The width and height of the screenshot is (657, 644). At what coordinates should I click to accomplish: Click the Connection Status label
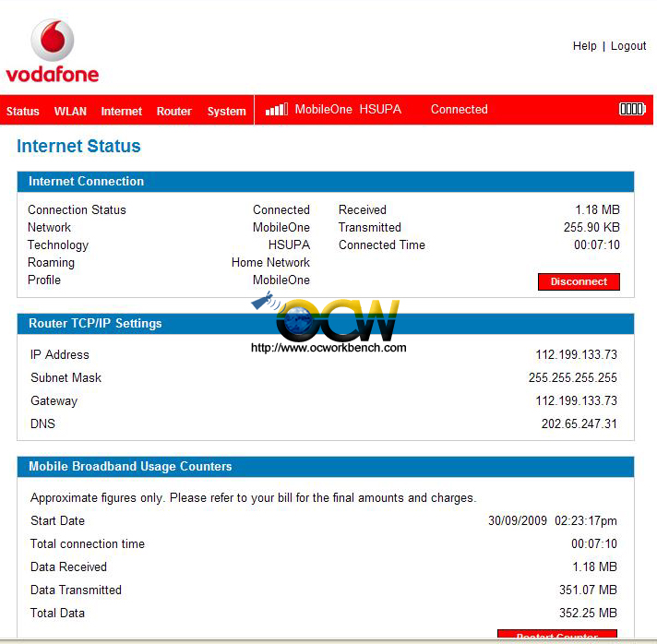pos(77,209)
